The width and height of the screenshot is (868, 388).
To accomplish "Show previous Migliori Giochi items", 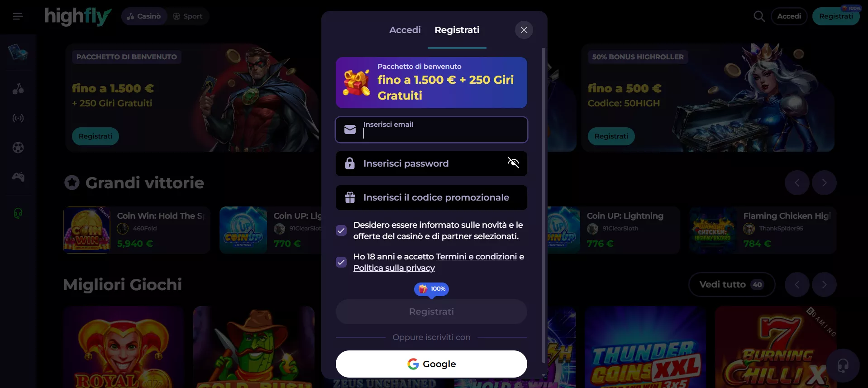I will click(797, 284).
